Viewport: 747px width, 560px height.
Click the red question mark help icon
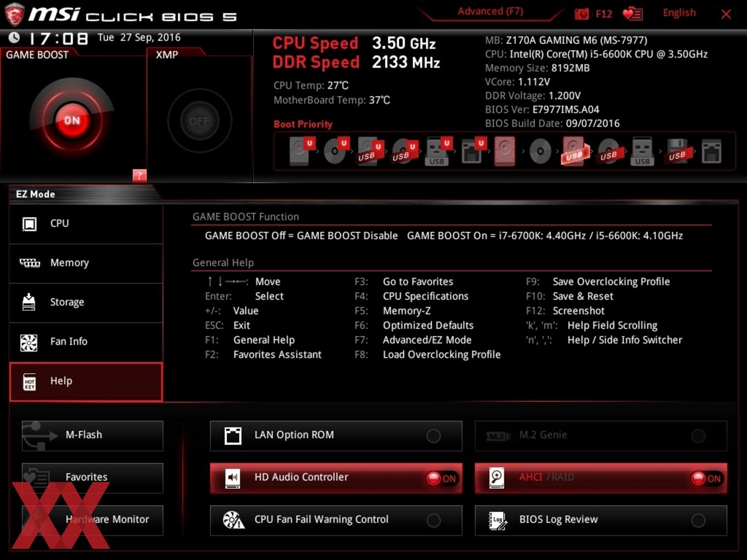140,175
